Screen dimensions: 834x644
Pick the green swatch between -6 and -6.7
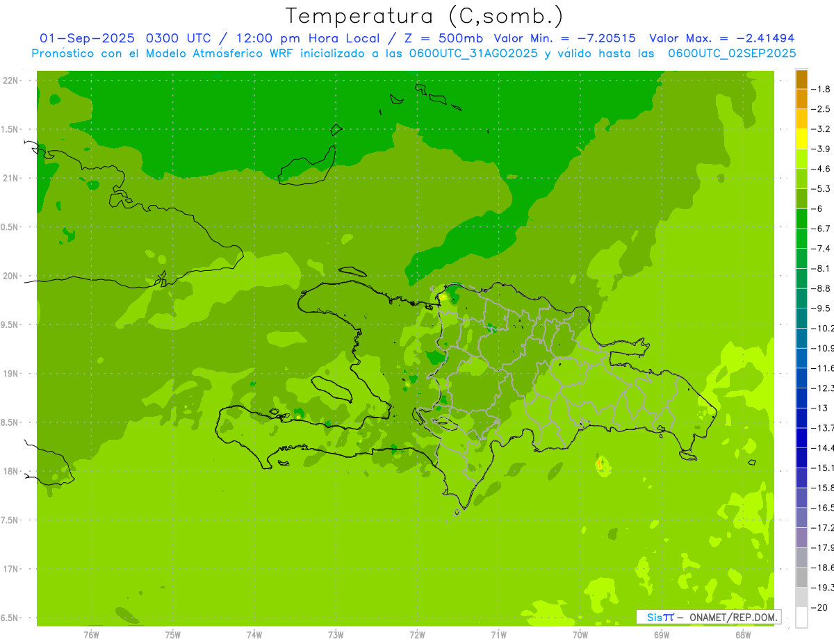801,218
